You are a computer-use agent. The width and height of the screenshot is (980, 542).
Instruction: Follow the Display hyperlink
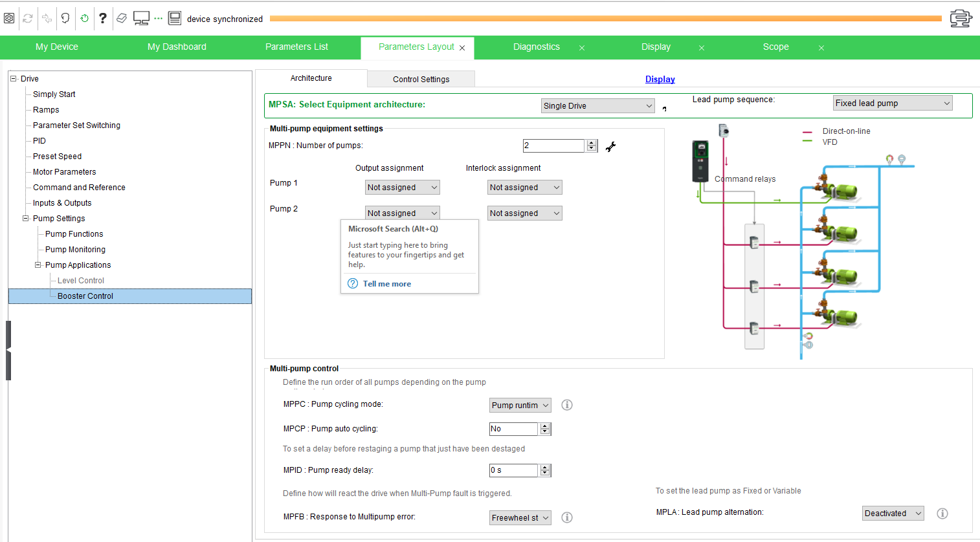(660, 79)
